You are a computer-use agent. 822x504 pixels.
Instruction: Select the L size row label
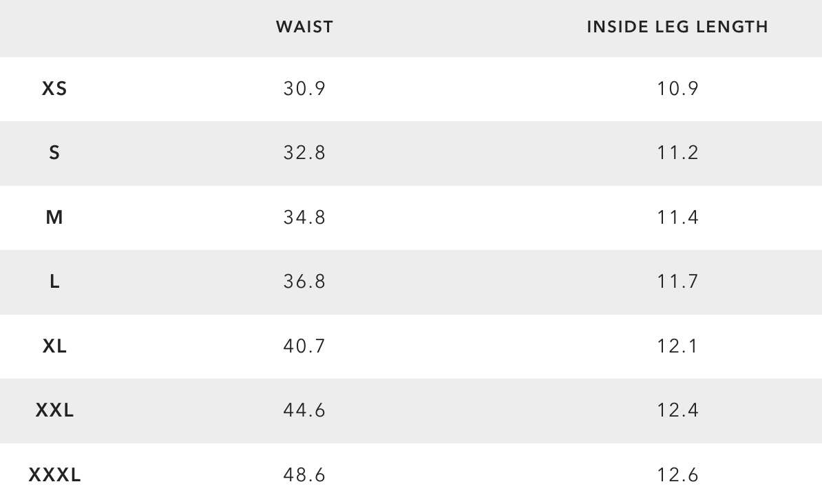point(54,282)
